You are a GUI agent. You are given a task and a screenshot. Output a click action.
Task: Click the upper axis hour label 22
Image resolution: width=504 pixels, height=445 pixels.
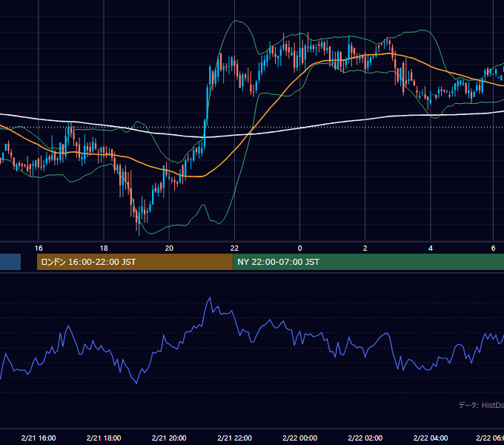tap(235, 248)
